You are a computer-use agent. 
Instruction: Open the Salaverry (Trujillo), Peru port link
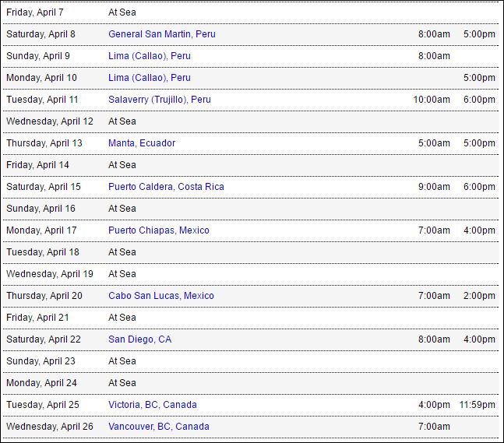[x=160, y=100]
